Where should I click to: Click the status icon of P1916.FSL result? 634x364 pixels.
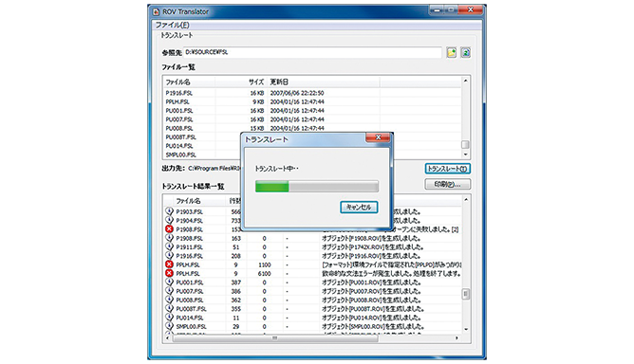[x=169, y=256]
